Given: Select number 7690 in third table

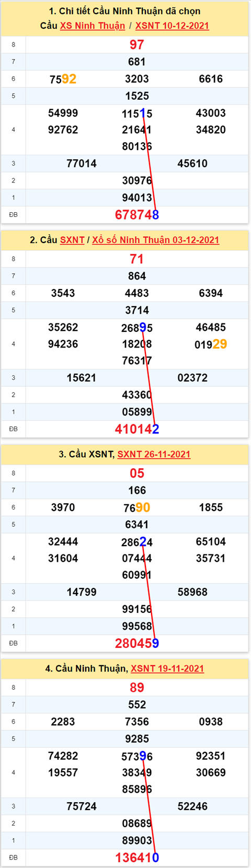Looking at the screenshot, I should [137, 507].
